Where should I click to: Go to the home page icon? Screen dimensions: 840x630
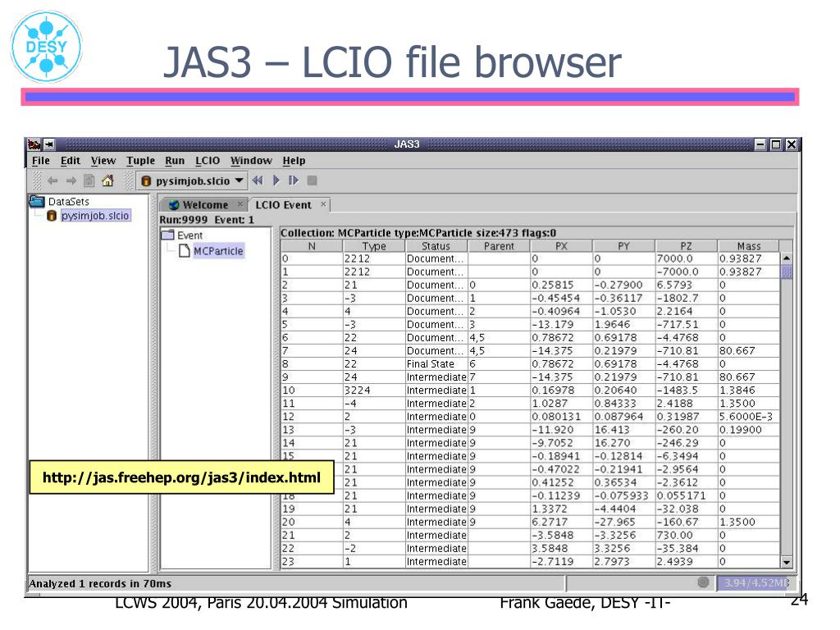pyautogui.click(x=107, y=180)
